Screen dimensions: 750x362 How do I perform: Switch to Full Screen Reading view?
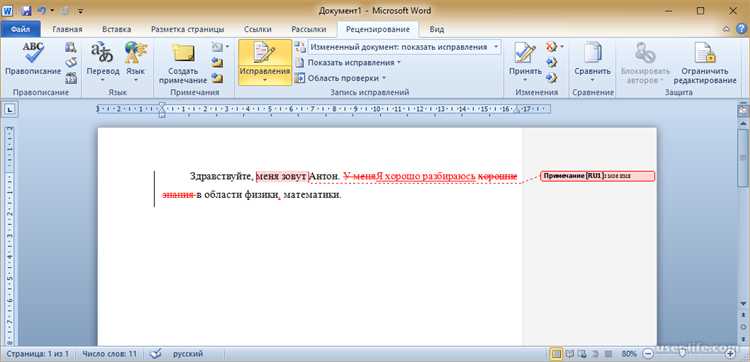570,354
